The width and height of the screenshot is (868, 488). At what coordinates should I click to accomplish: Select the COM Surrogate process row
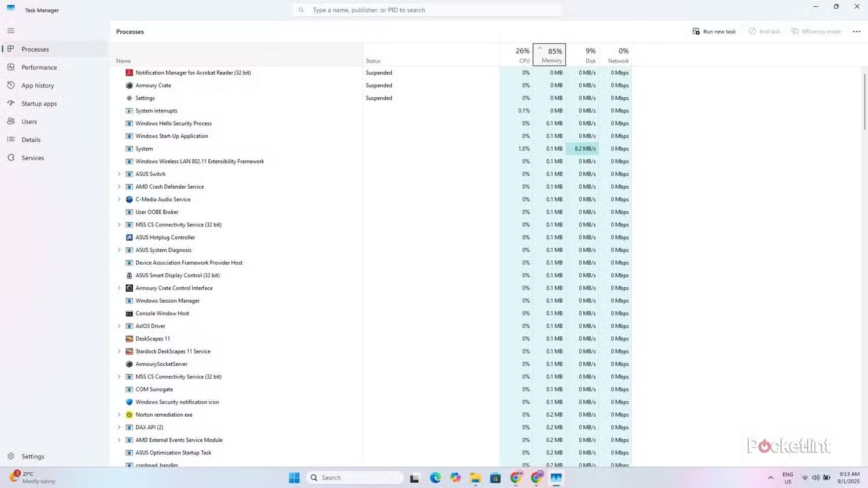tap(371, 390)
